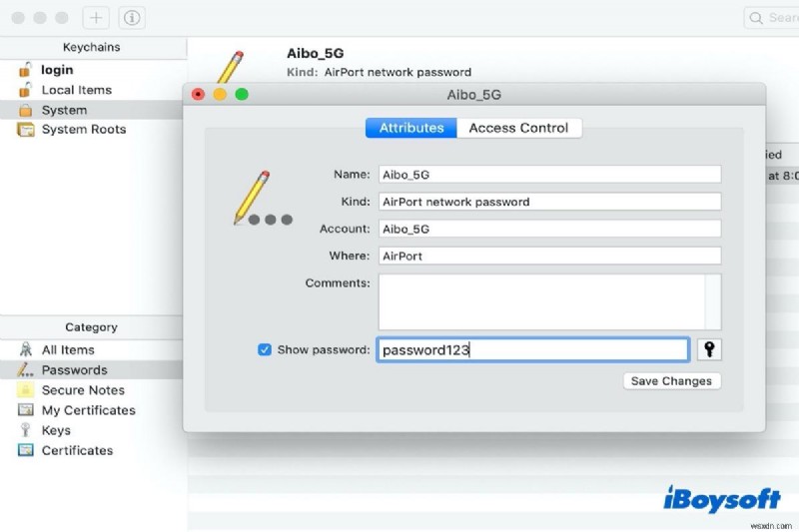Click the password field showing password123
The height and width of the screenshot is (532, 799).
(x=533, y=349)
